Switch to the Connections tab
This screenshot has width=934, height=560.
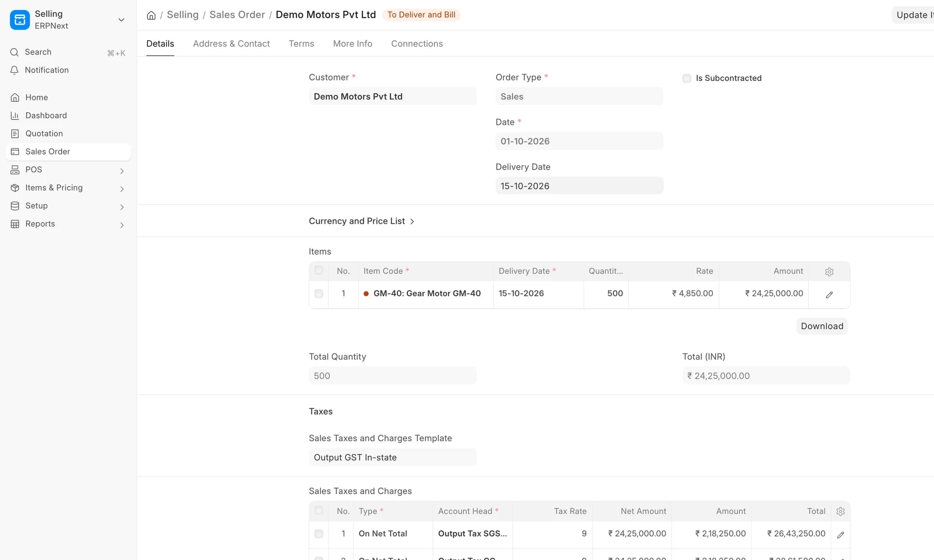click(x=417, y=44)
